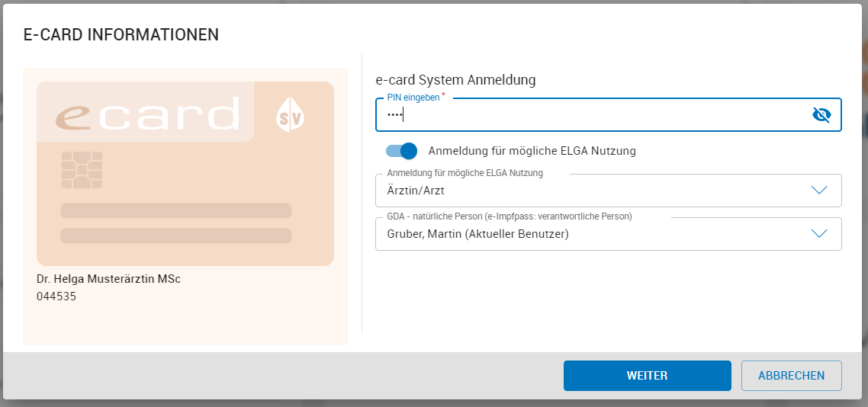Screen dimensions: 868x407
Task: Cancel with the ABBRECHEN button
Action: [x=792, y=376]
